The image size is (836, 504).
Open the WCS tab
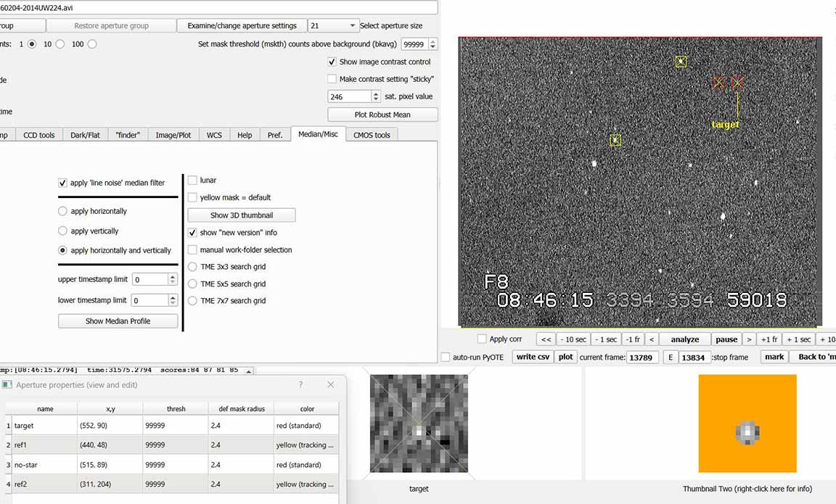coord(214,135)
